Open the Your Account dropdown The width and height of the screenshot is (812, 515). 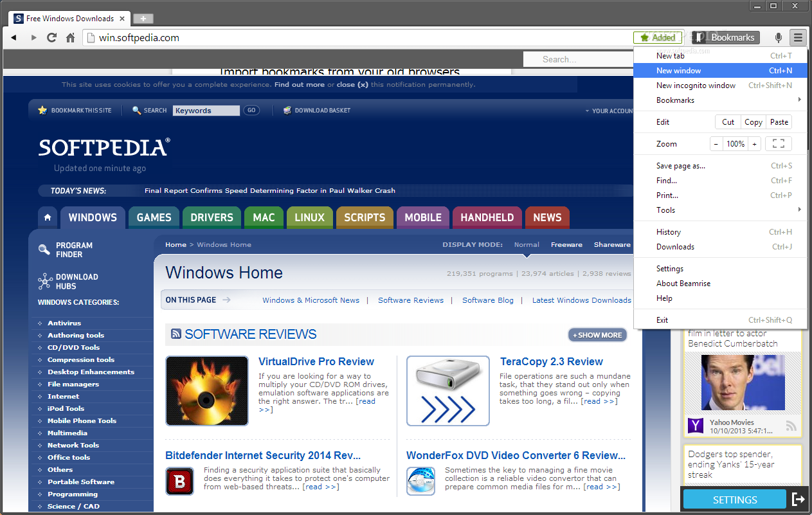(609, 111)
